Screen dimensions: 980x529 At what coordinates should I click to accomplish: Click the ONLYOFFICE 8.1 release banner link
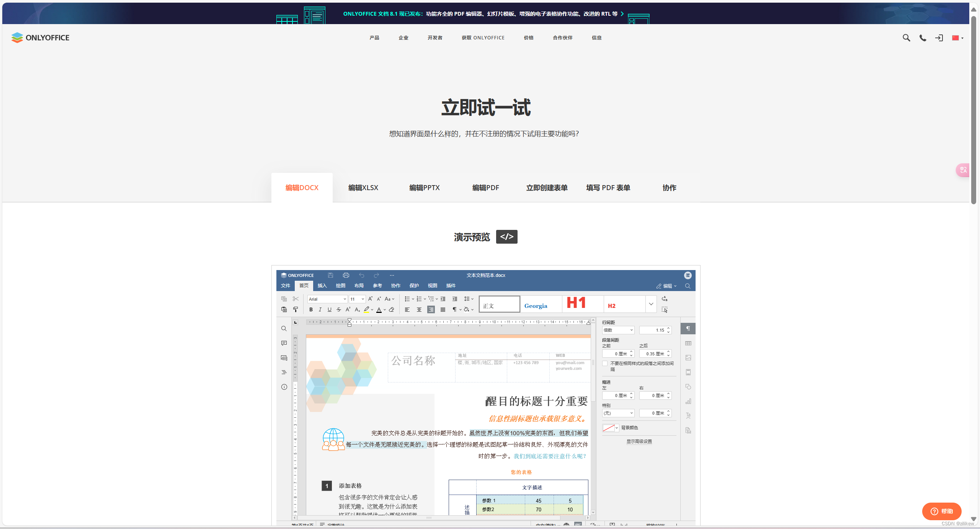click(x=484, y=14)
